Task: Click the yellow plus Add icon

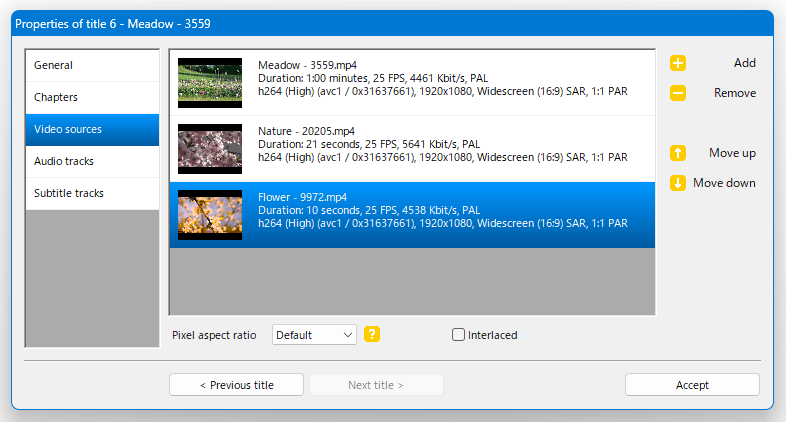Action: (678, 63)
